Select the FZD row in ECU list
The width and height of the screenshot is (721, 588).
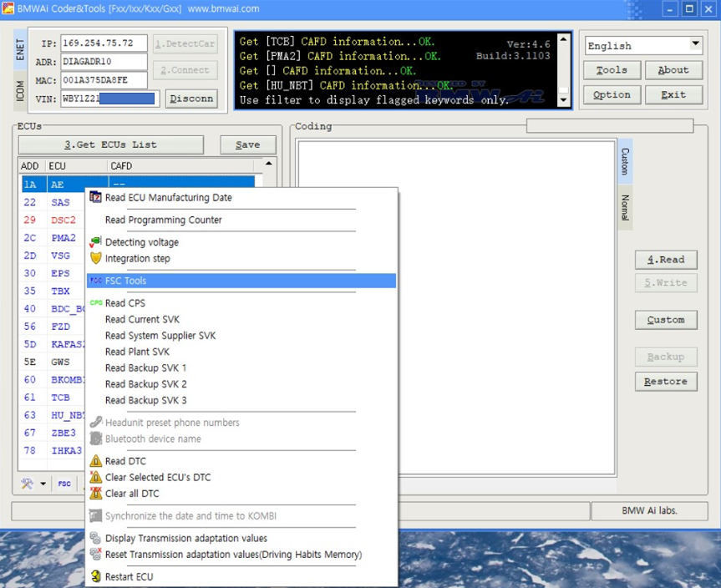(x=53, y=327)
